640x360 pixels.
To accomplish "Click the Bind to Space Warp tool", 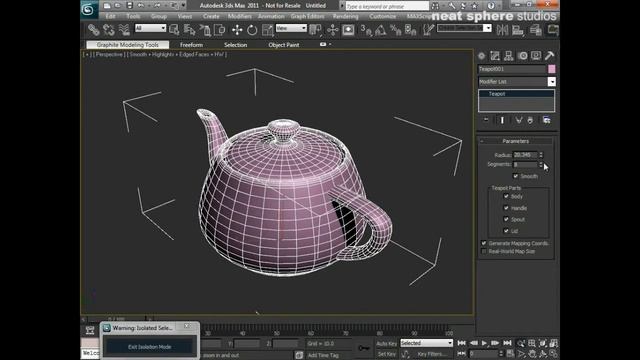I will pyautogui.click(x=124, y=30).
